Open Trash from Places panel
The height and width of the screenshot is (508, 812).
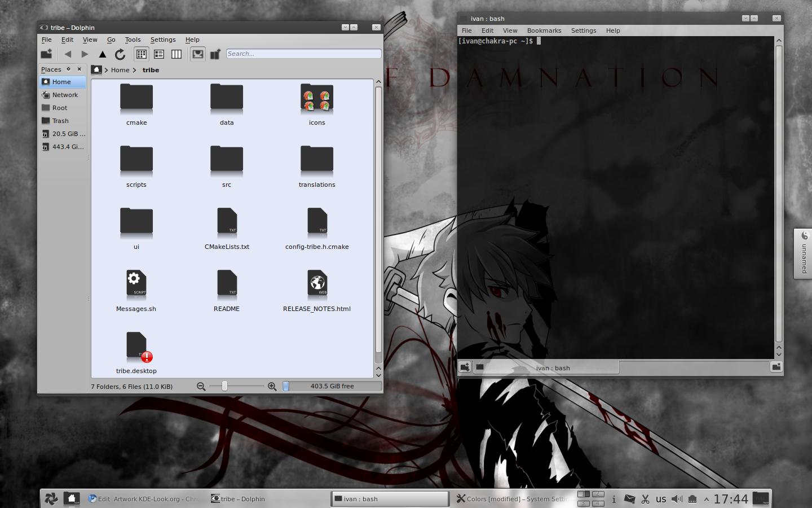[63, 121]
